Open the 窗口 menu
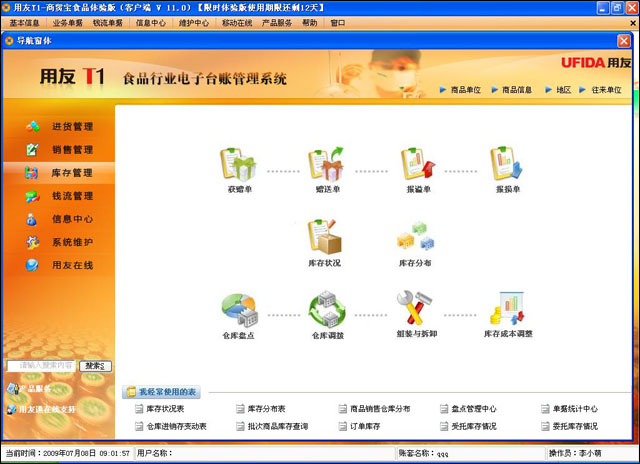The width and height of the screenshot is (640, 464). pos(338,23)
